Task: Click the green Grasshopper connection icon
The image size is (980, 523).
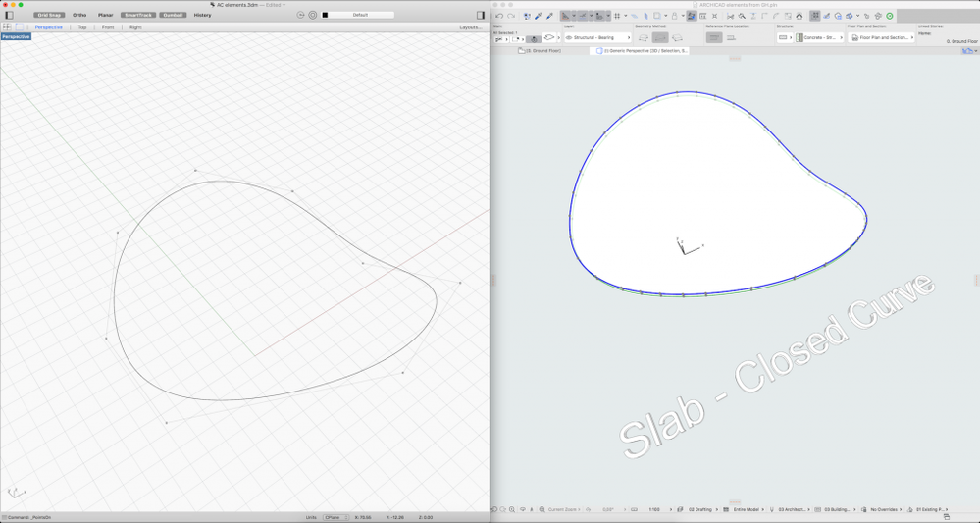Action: click(890, 17)
